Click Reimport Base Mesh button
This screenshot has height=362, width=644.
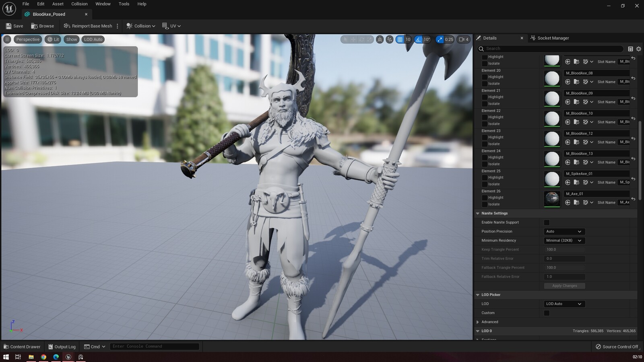[x=88, y=26]
